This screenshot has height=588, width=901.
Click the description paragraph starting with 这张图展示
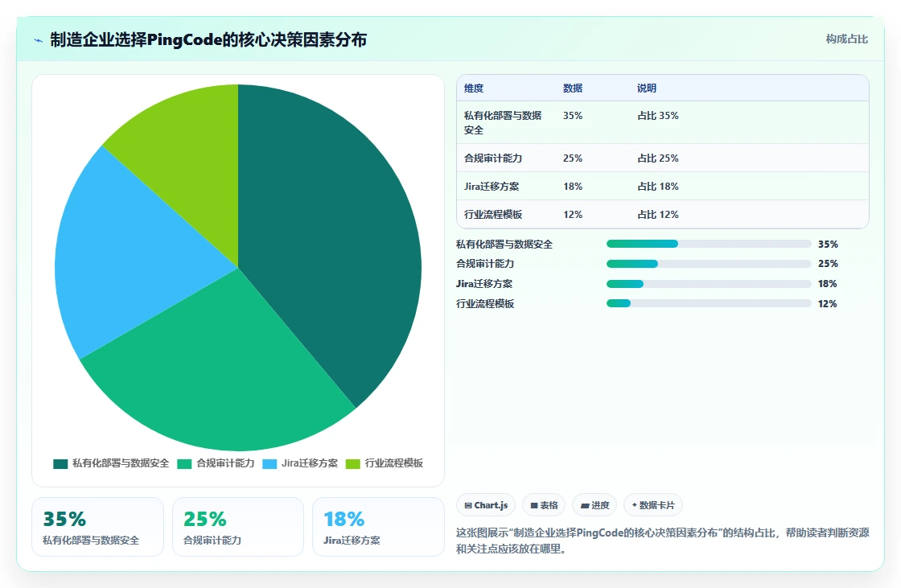663,541
